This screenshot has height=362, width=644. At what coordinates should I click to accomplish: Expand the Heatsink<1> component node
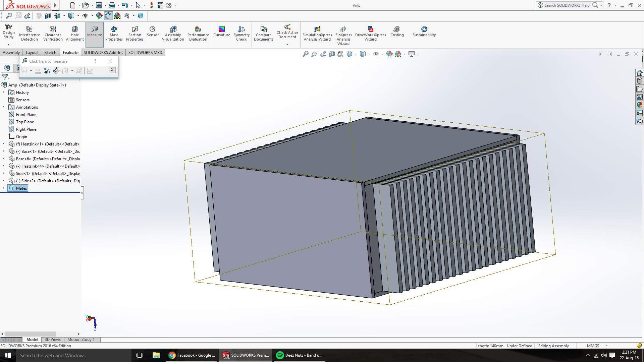click(x=3, y=144)
